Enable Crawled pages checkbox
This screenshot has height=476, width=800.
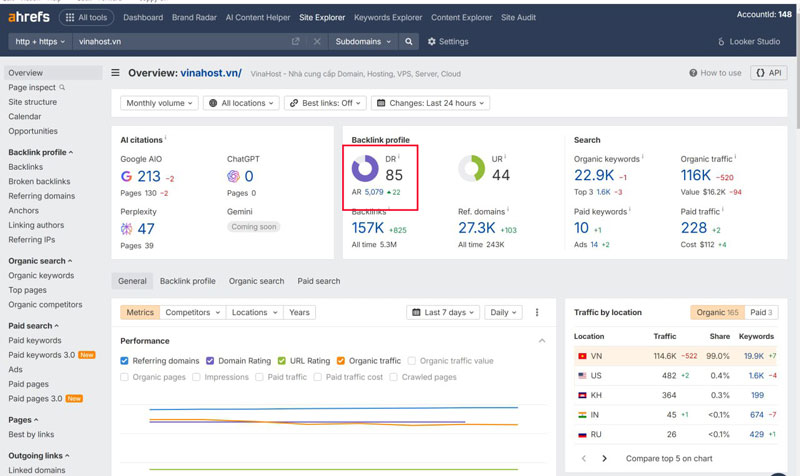pos(393,377)
